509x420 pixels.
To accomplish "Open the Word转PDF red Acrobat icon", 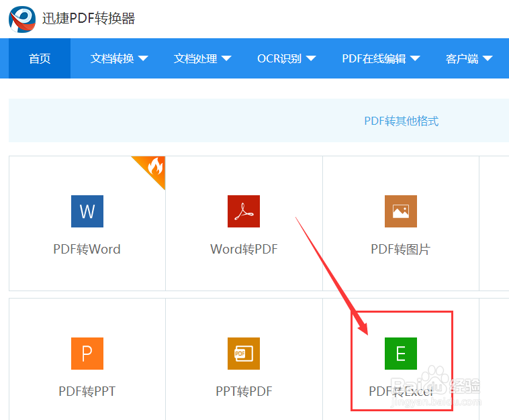I will (244, 211).
